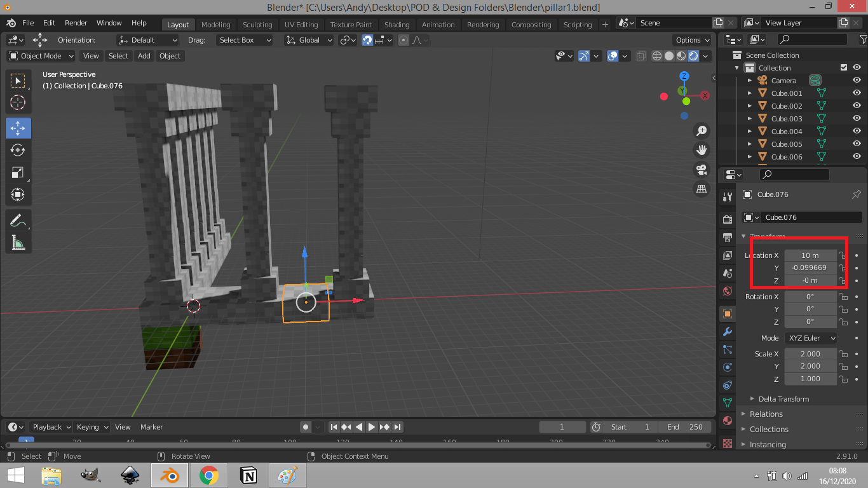Switch to the Modeling workspace tab
This screenshot has width=868, height=488.
(215, 25)
